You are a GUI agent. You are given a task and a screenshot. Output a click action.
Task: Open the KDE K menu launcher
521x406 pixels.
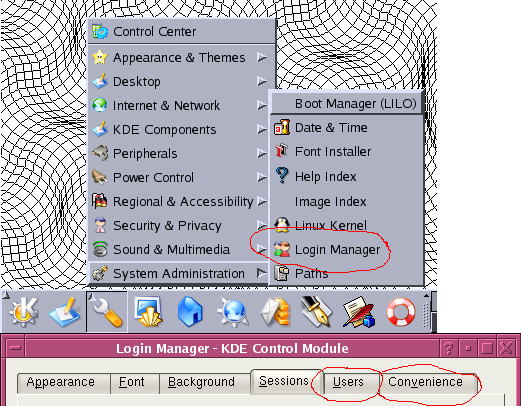click(x=23, y=312)
